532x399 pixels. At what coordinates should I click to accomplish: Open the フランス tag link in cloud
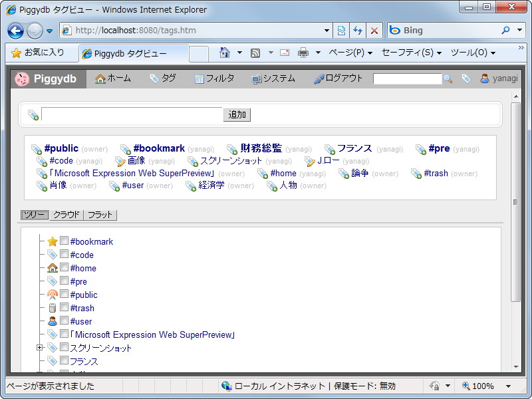(x=354, y=148)
